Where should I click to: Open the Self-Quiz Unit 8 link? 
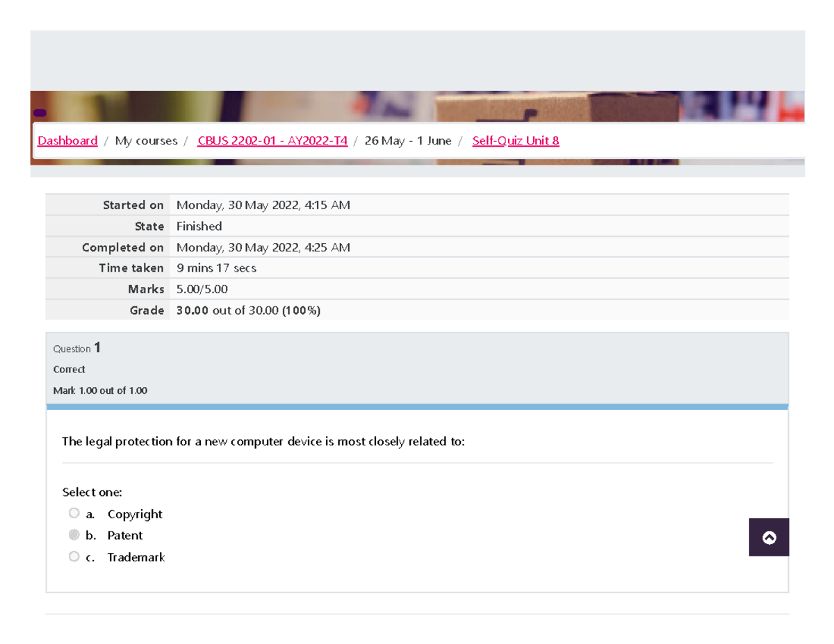[515, 140]
